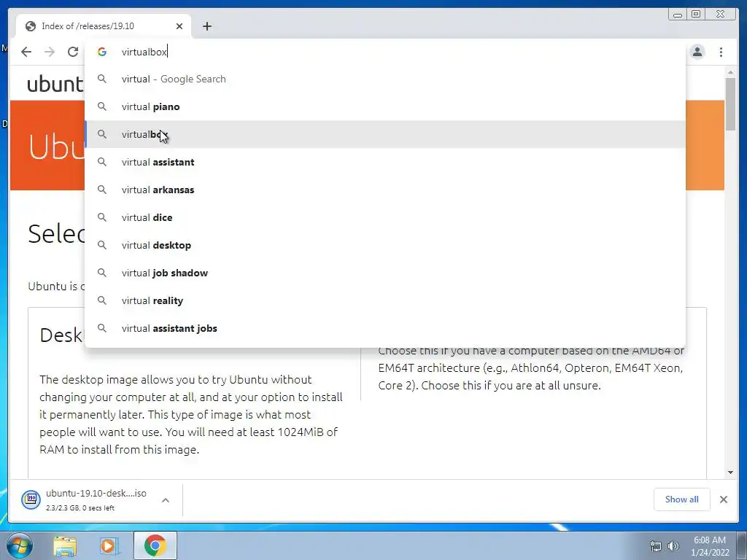Click the Google icon in address bar
This screenshot has width=747, height=560.
click(102, 52)
